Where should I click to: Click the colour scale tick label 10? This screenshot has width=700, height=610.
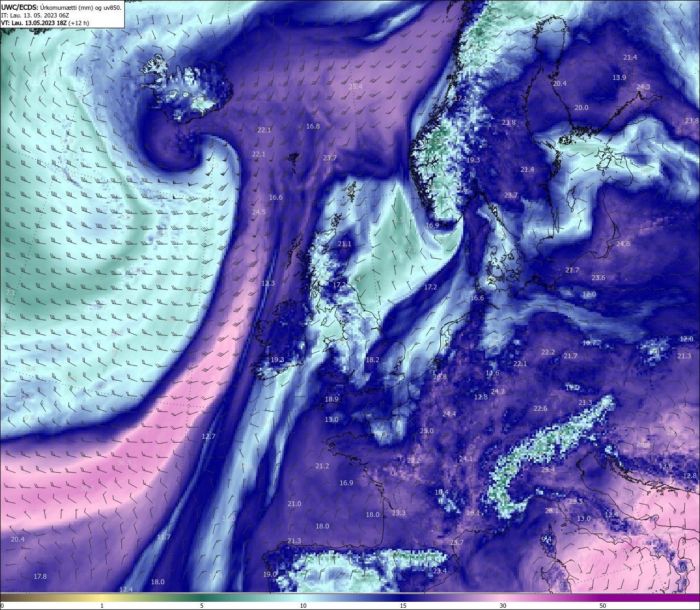[x=302, y=606]
